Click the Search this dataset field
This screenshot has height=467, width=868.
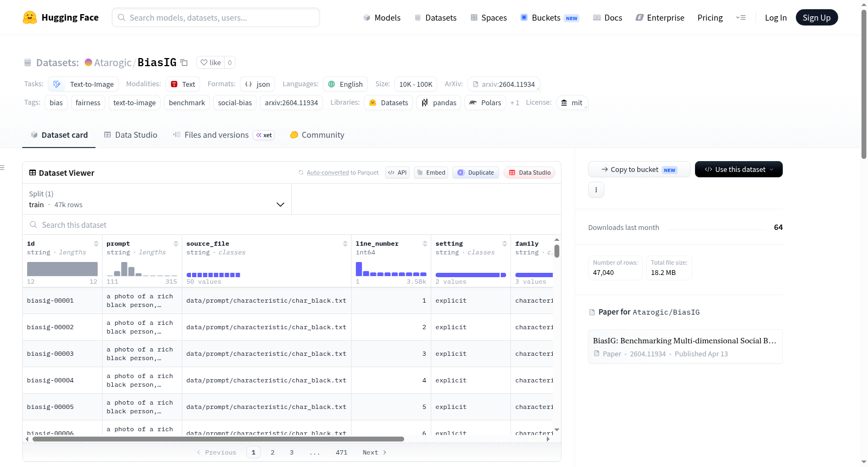coord(292,225)
